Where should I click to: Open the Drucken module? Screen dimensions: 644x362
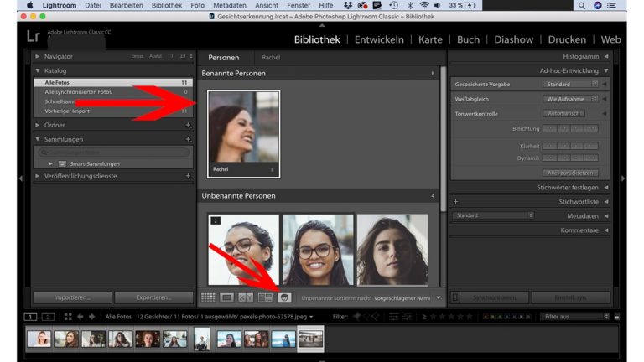567,39
